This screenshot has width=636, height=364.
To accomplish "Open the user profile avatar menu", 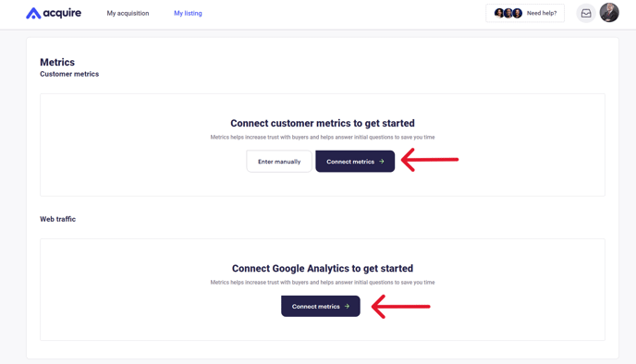I will (x=609, y=13).
